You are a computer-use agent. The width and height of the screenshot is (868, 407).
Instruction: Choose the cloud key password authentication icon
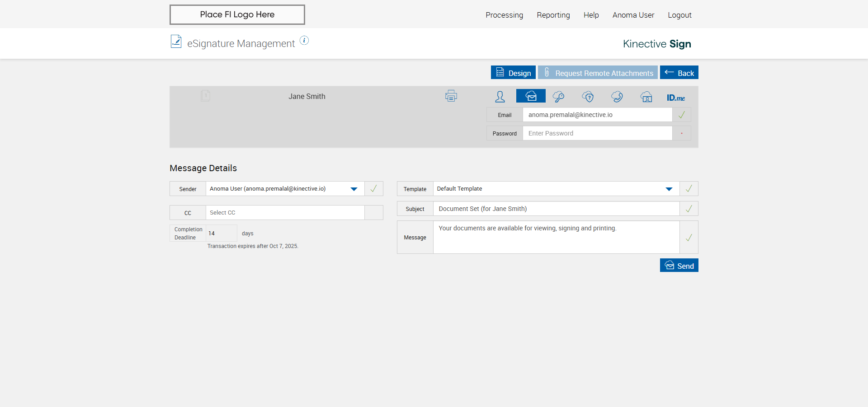pyautogui.click(x=558, y=97)
